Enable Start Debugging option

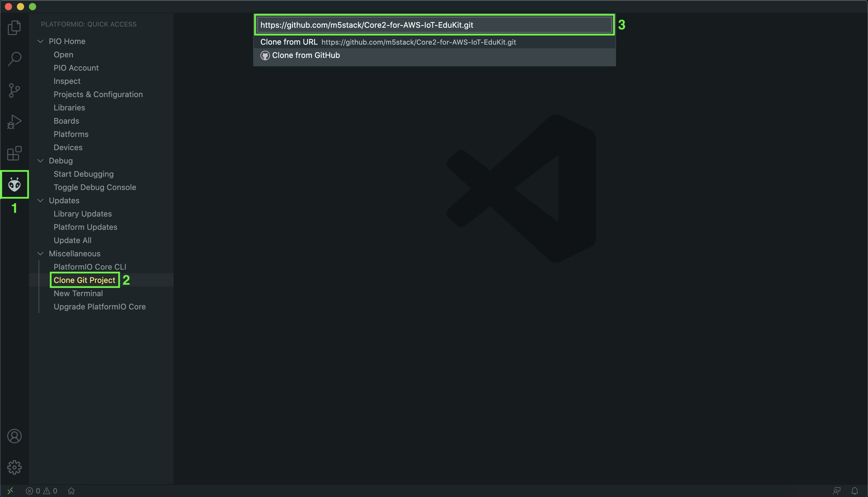(x=83, y=174)
